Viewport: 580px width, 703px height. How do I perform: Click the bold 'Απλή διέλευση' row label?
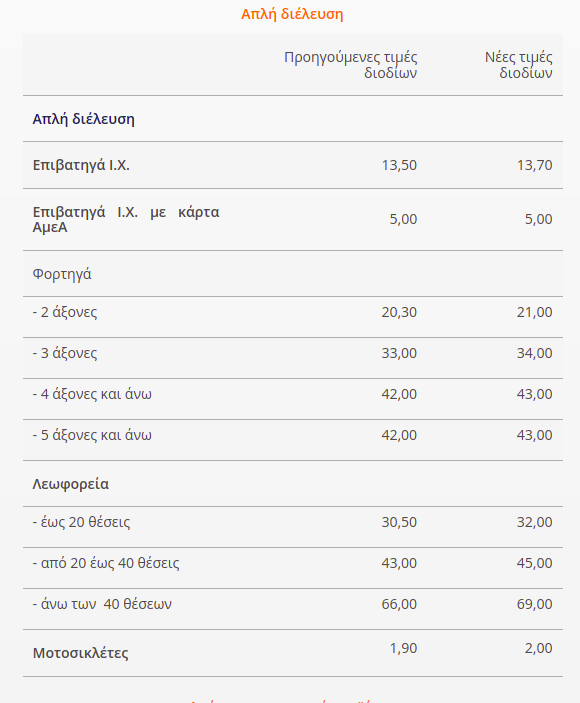pyautogui.click(x=83, y=119)
